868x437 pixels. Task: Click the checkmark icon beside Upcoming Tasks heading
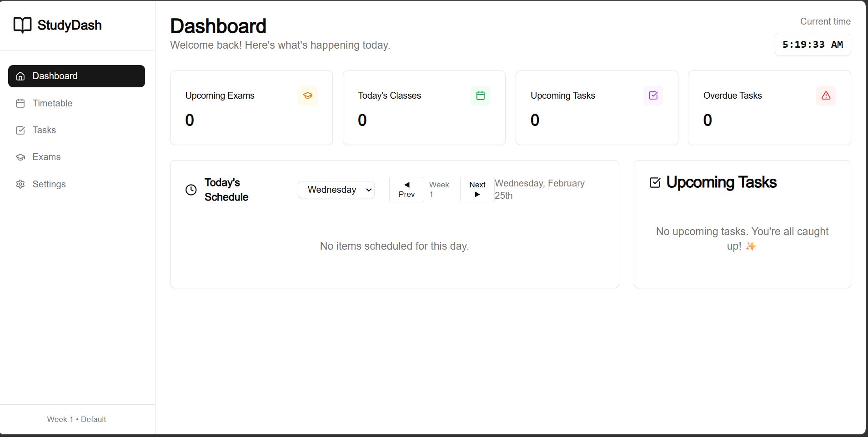(x=655, y=182)
